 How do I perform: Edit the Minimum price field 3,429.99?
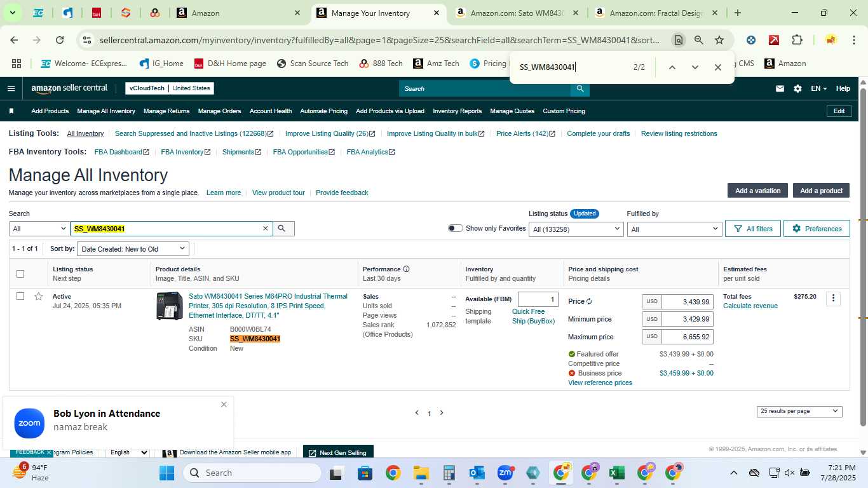pos(687,319)
